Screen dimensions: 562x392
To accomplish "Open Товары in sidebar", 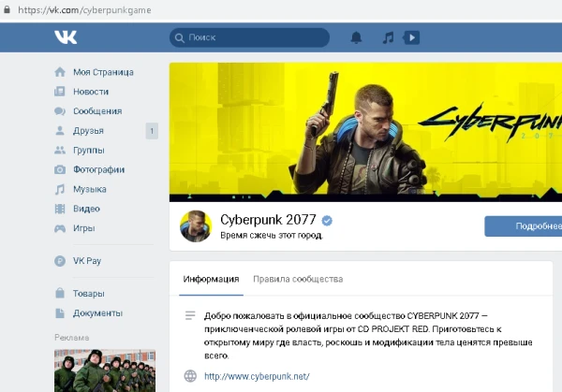I will pyautogui.click(x=89, y=293).
